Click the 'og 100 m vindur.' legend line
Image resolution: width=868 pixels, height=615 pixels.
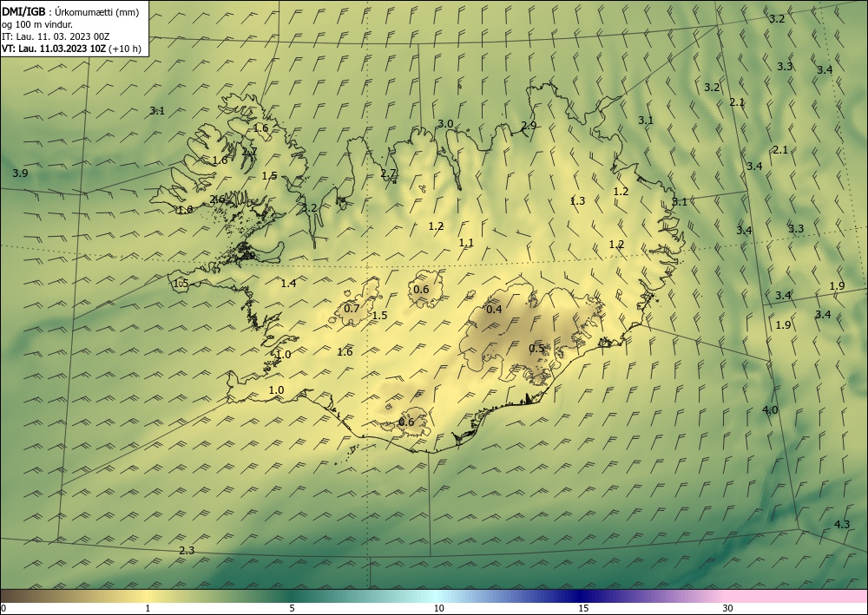37,24
